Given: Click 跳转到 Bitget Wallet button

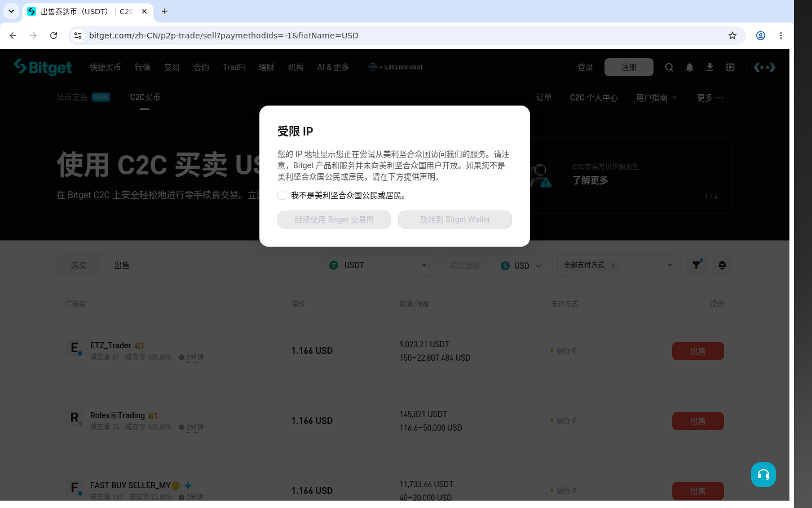Looking at the screenshot, I should [455, 220].
